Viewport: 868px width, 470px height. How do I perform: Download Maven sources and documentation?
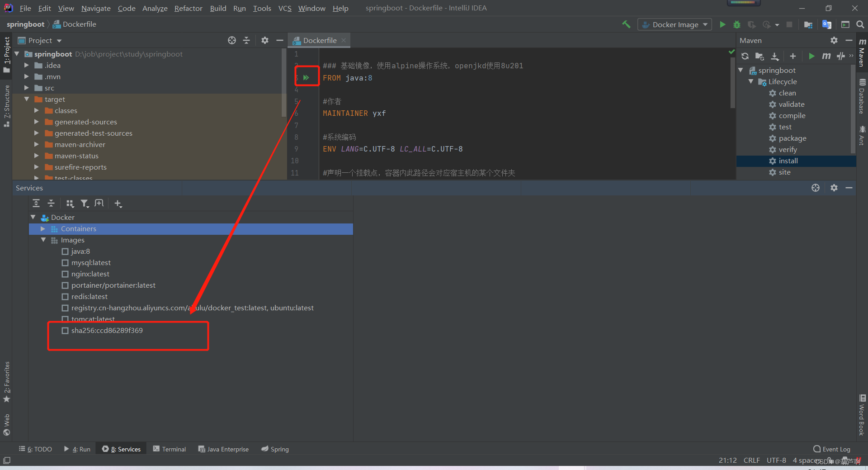point(775,56)
